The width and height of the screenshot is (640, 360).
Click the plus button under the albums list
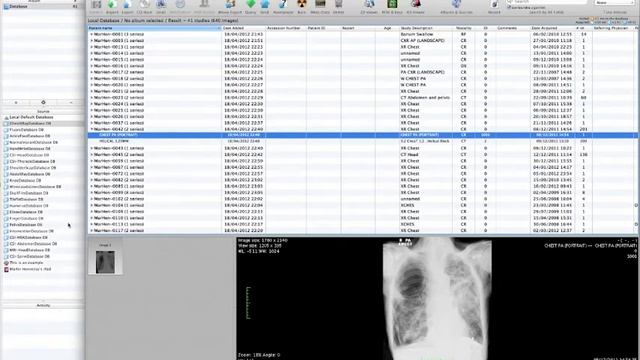click(x=16, y=102)
